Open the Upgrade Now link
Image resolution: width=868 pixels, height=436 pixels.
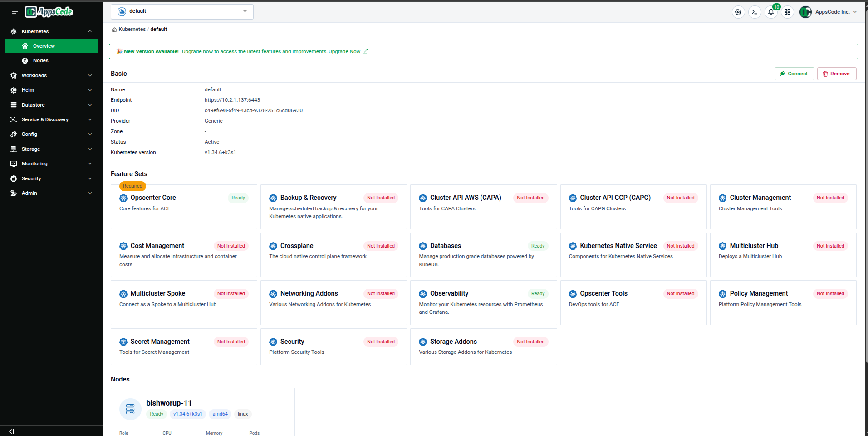click(x=344, y=51)
